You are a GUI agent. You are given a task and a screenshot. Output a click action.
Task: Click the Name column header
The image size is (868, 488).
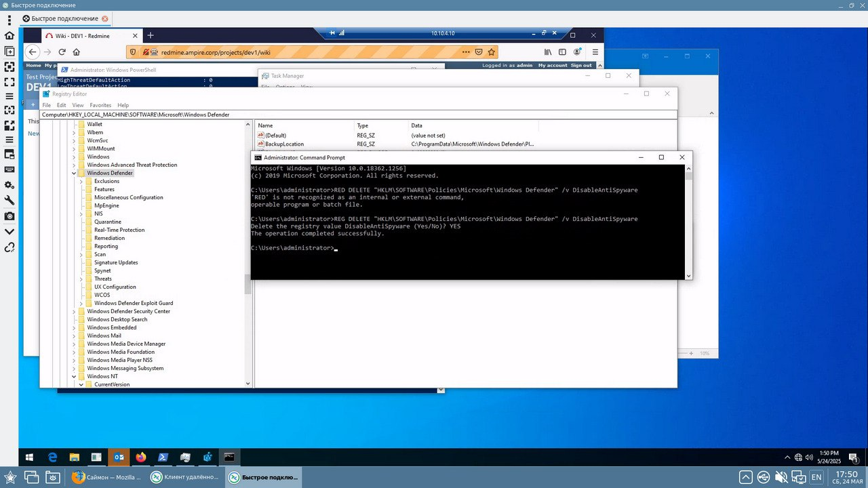(304, 125)
